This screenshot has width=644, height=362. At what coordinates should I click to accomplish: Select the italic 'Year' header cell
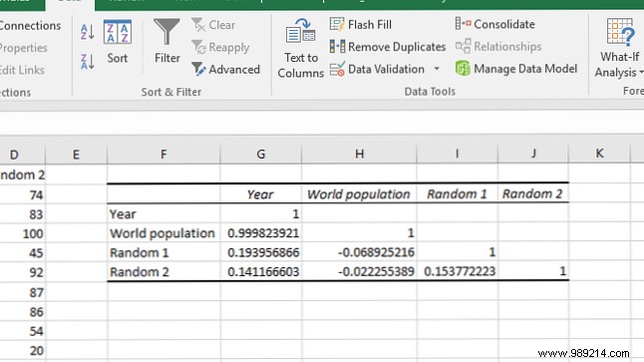point(261,193)
